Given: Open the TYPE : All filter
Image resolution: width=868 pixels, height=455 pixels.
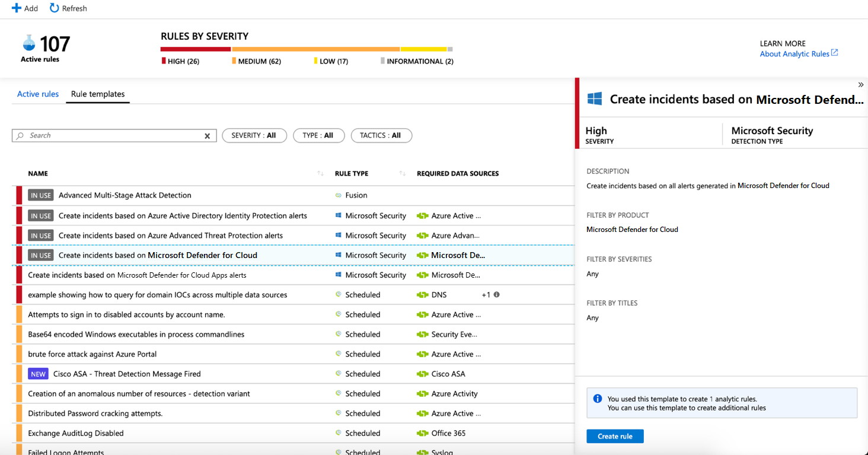Looking at the screenshot, I should click(318, 135).
